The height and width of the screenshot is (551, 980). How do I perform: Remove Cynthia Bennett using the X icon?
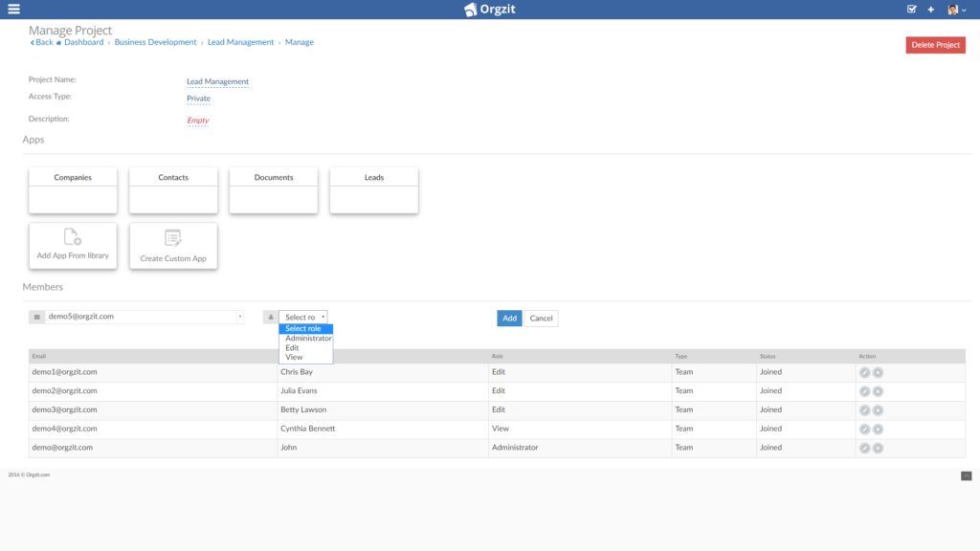(878, 429)
